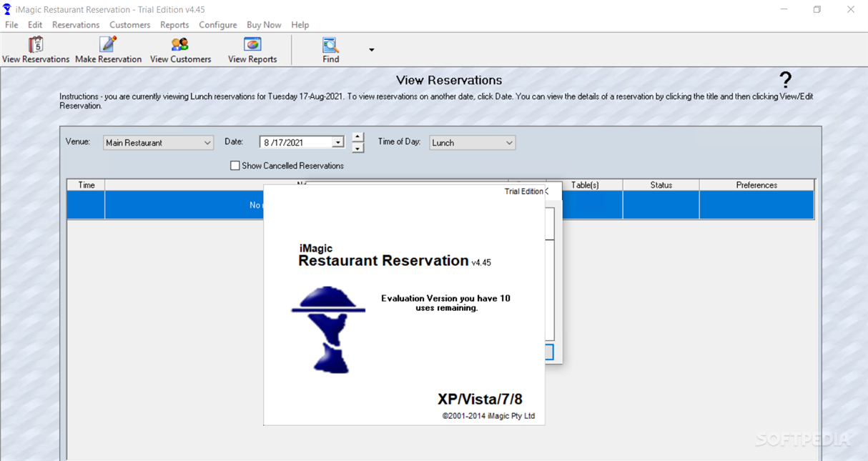
Task: Click the Venue label text
Action: click(x=78, y=142)
